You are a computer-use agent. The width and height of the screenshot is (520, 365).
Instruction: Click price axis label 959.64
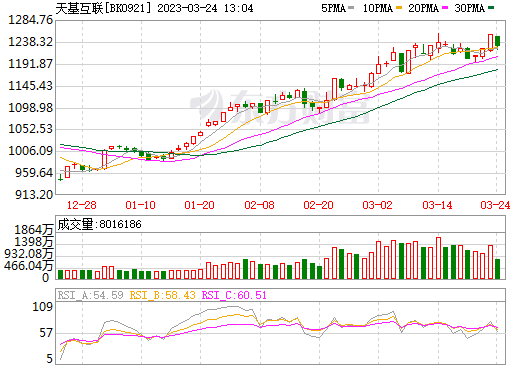[x=34, y=173]
